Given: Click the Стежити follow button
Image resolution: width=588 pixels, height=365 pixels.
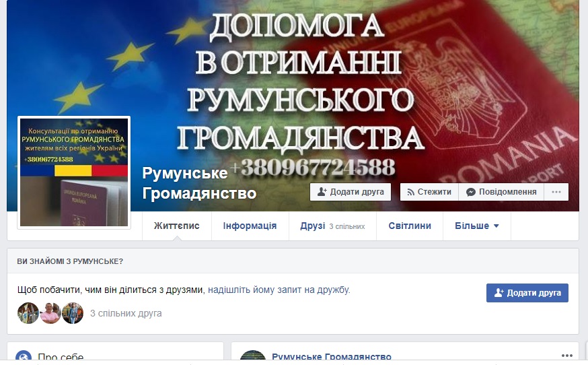Looking at the screenshot, I should click(x=429, y=192).
